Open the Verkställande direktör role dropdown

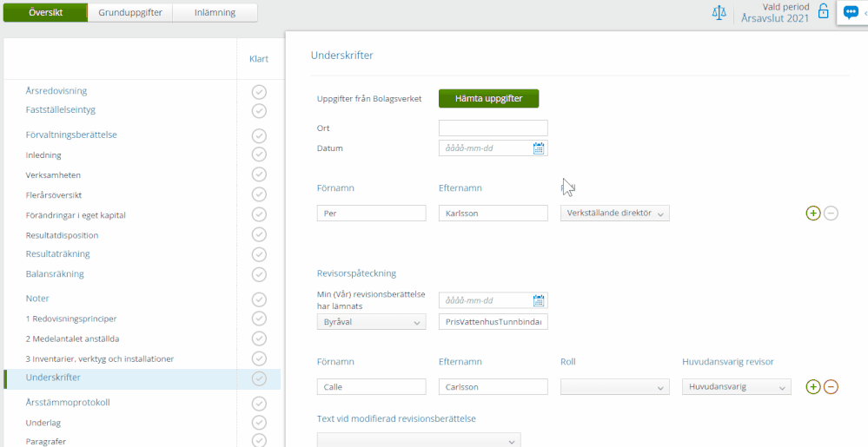point(614,214)
